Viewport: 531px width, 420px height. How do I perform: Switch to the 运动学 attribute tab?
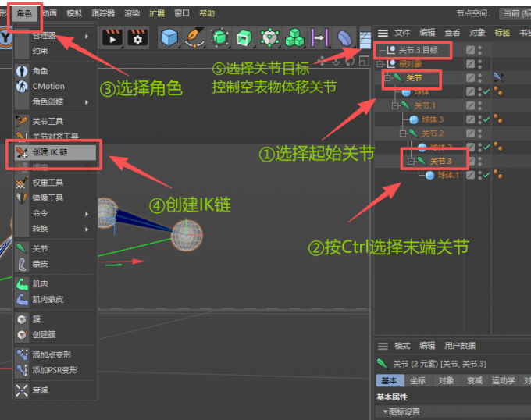(x=503, y=380)
